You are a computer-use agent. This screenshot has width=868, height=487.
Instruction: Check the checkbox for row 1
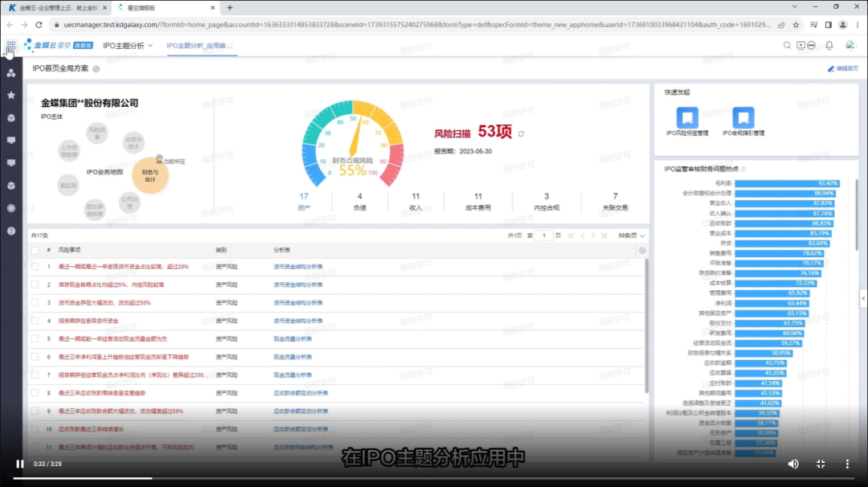click(35, 267)
